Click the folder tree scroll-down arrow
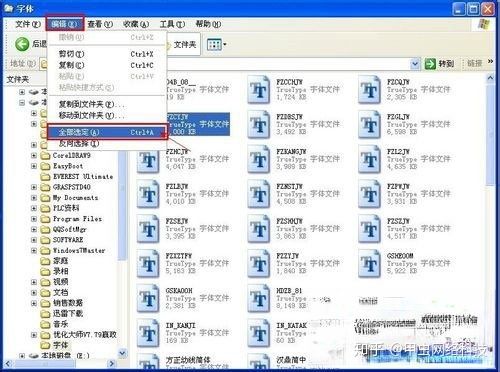Screen dimensions: 500x372 [x=122, y=353]
